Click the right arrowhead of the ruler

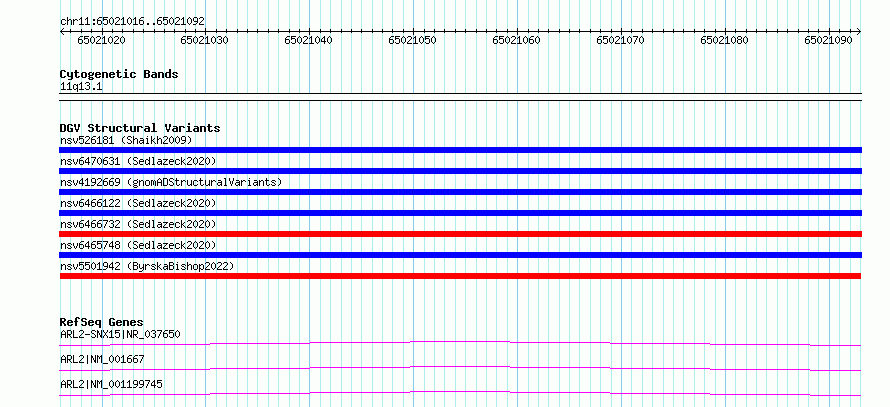coord(859,31)
